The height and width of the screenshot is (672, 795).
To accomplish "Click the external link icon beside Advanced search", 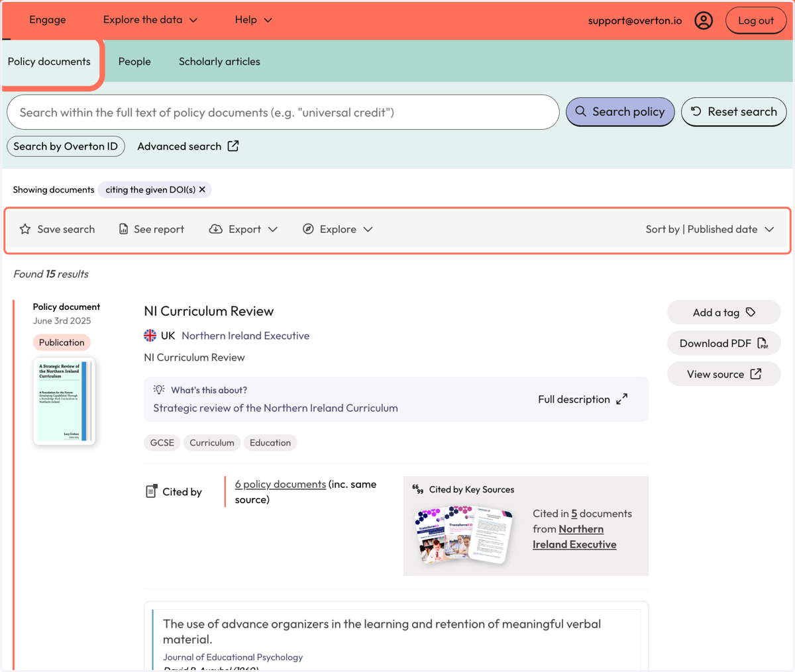I will pos(233,146).
